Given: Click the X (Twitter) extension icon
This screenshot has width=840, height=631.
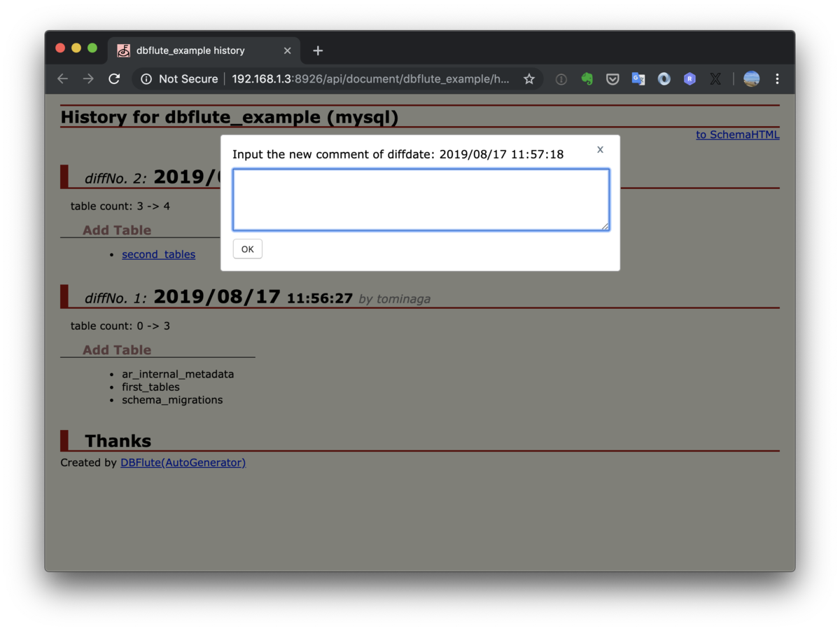Looking at the screenshot, I should (x=715, y=78).
